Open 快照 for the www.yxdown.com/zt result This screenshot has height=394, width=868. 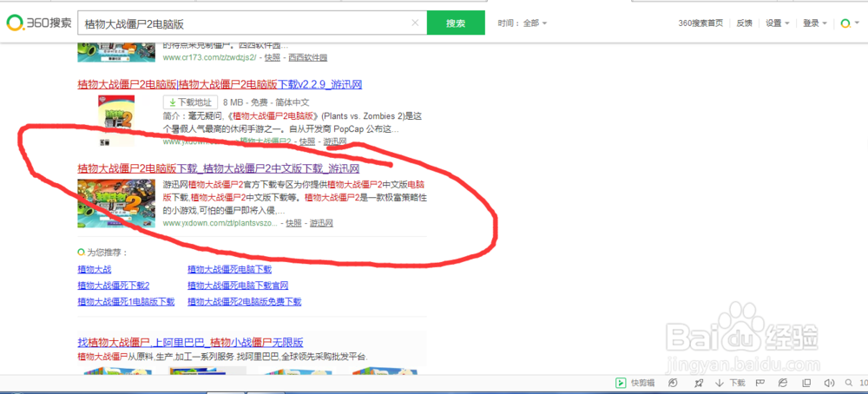294,224
